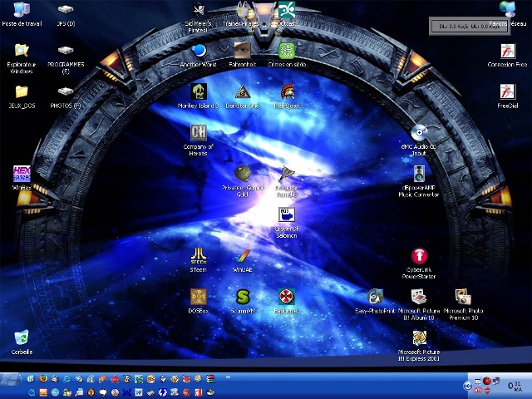
Task: Expand hidden quick launch items chevron
Action: click(228, 377)
